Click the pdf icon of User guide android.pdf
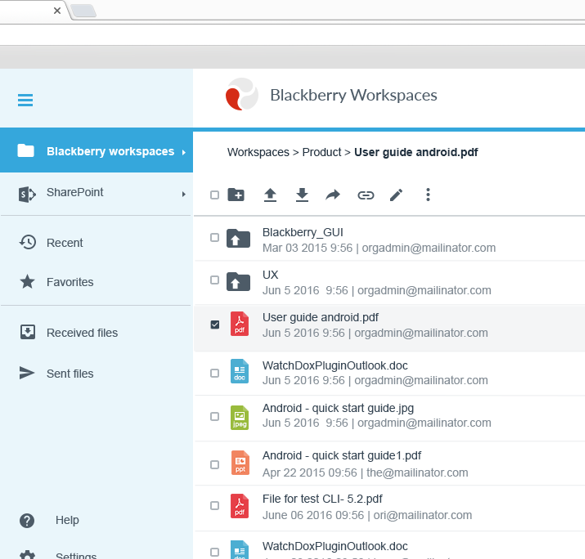585x559 pixels. pos(240,324)
